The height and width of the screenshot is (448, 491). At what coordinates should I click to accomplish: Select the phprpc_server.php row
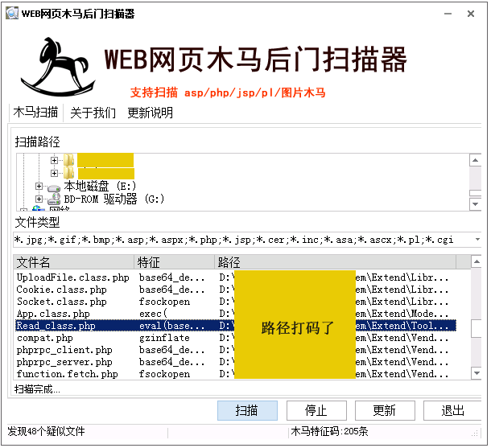click(235, 362)
